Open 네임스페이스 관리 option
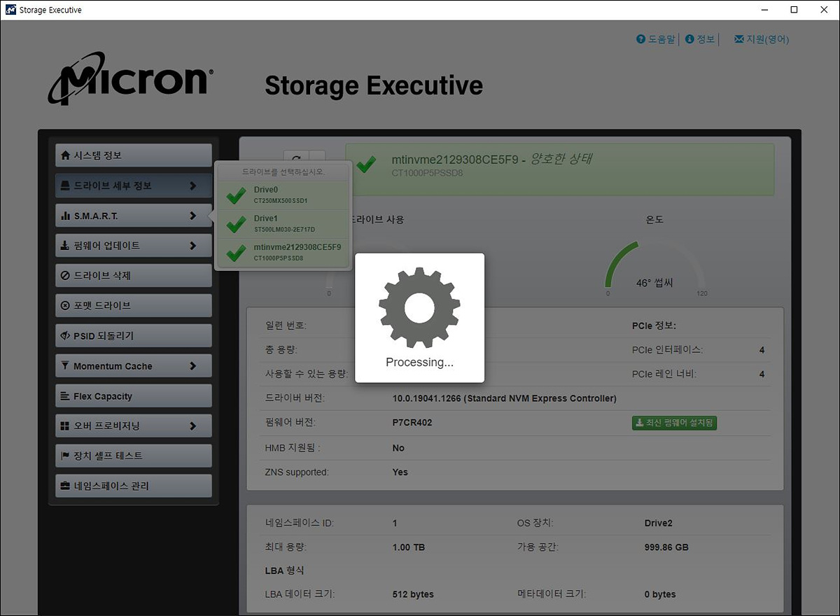 coord(133,486)
